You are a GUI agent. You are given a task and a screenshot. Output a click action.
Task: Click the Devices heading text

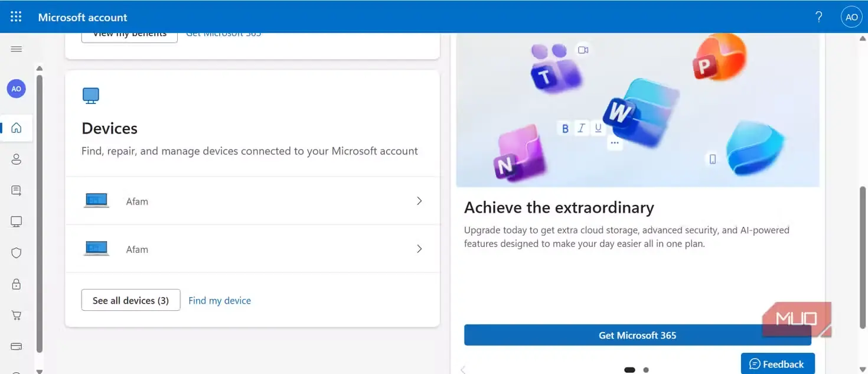click(109, 128)
